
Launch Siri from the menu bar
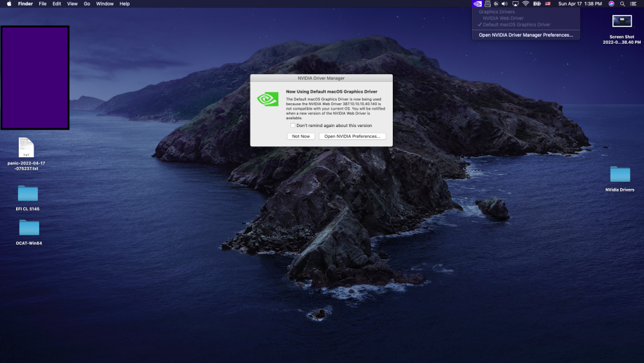(612, 4)
